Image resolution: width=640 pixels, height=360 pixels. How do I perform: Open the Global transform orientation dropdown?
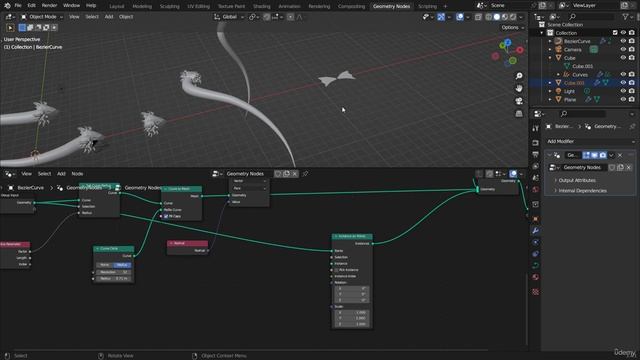pos(229,17)
